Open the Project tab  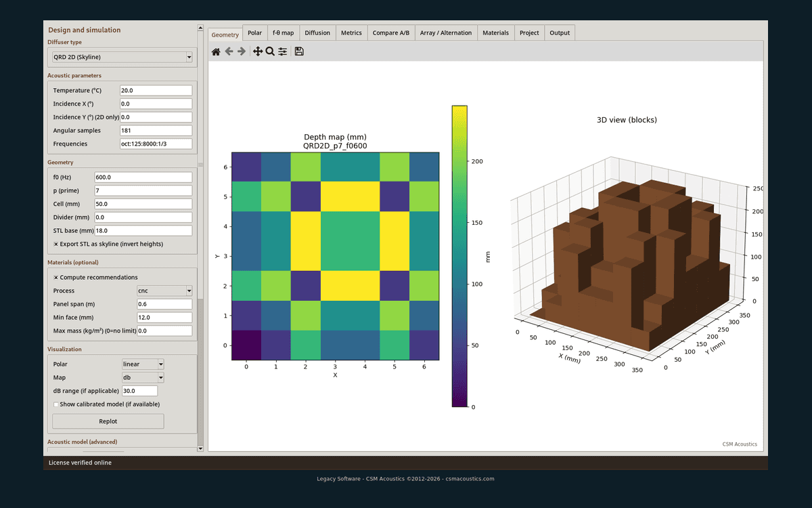pyautogui.click(x=530, y=33)
